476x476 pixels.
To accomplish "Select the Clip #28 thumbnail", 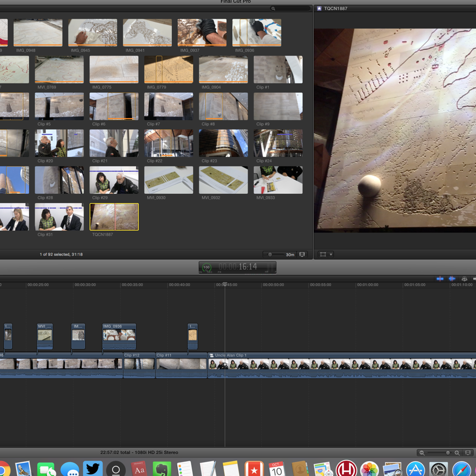I will tap(59, 180).
